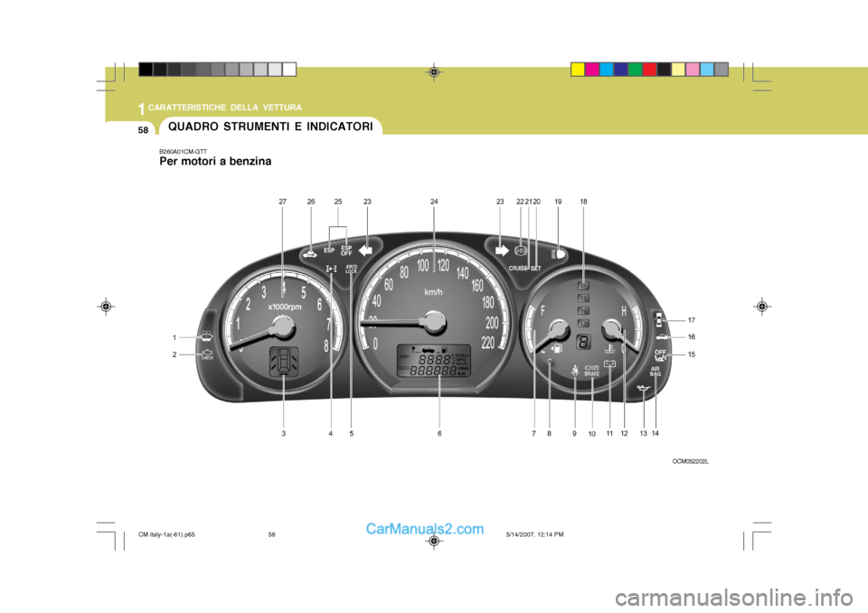
Task: Click the left turn signal arrow
Action: [366, 250]
